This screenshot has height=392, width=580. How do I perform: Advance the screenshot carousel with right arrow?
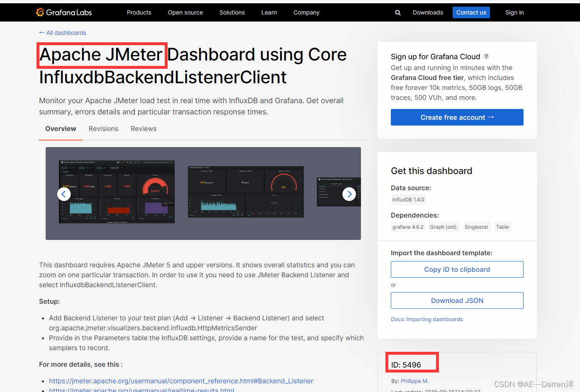(x=349, y=194)
